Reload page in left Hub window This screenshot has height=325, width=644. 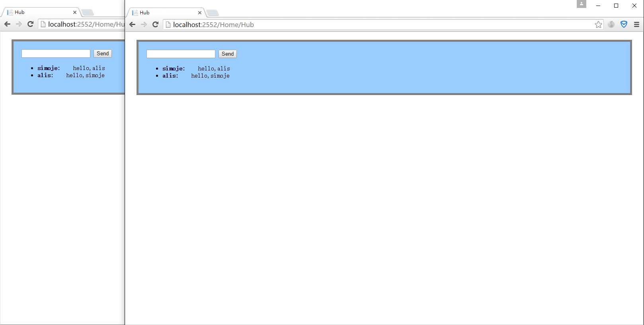click(30, 24)
